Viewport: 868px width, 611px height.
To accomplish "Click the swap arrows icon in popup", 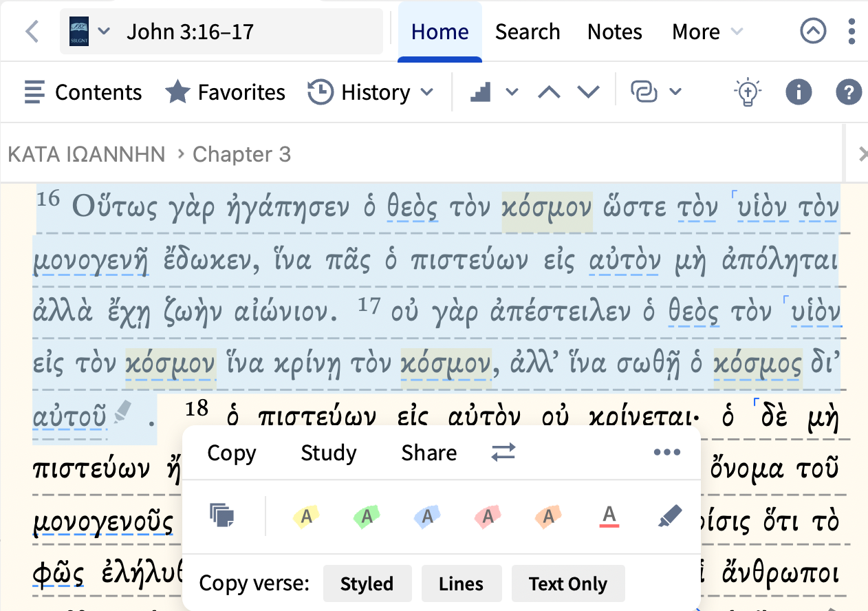I will coord(503,453).
